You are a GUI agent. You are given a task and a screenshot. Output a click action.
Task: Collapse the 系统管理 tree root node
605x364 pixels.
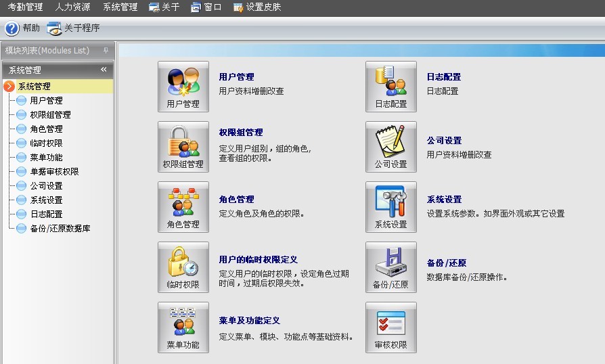click(x=9, y=86)
